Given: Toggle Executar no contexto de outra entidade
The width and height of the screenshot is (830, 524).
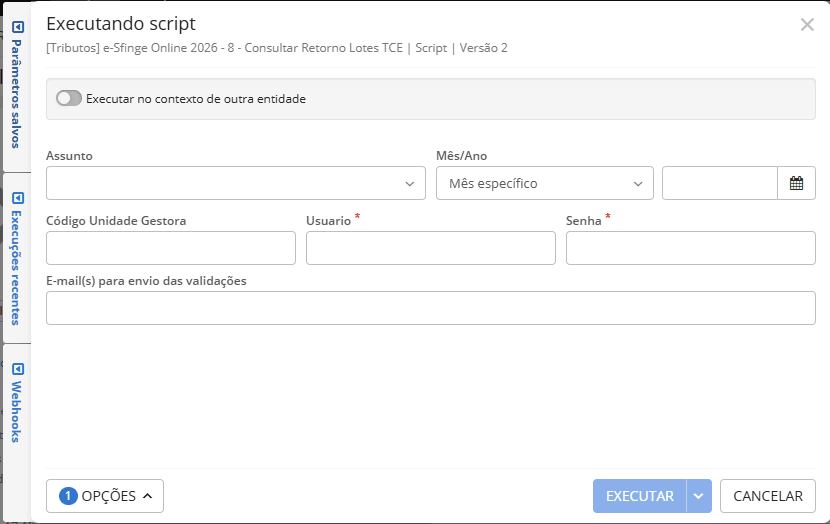Looking at the screenshot, I should tap(69, 99).
